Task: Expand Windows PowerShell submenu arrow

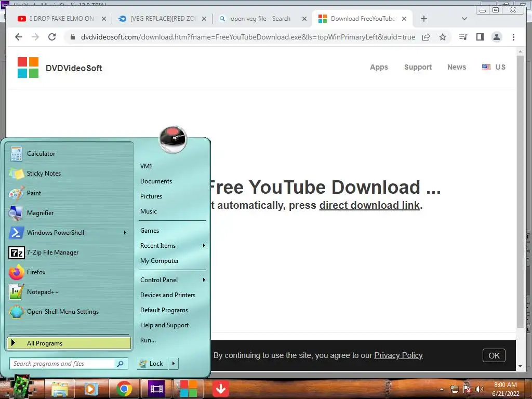Action: point(125,233)
